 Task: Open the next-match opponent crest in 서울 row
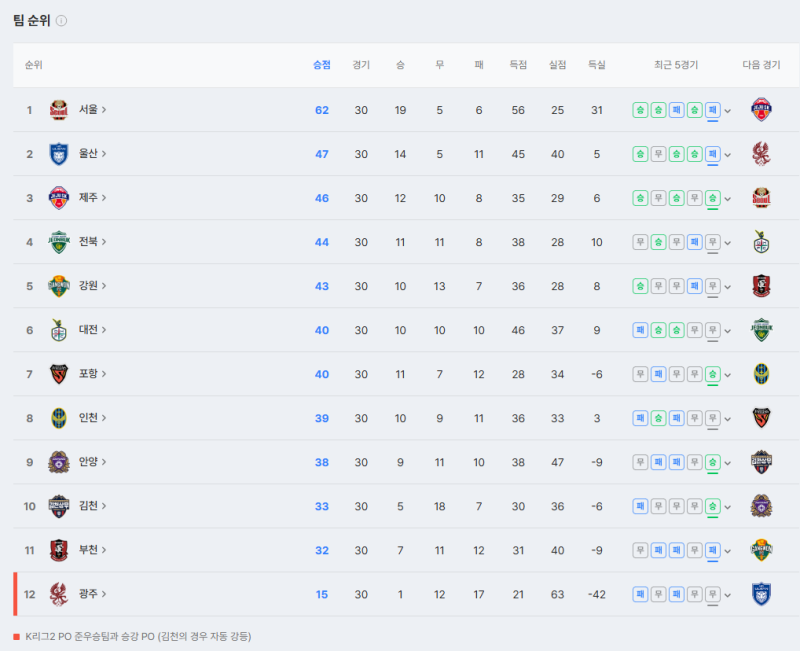761,110
